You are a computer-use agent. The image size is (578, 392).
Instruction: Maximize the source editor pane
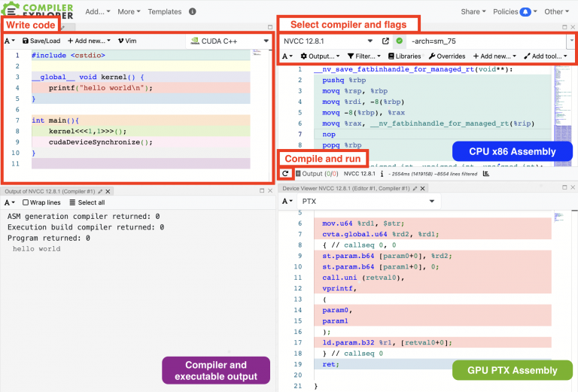(x=270, y=27)
